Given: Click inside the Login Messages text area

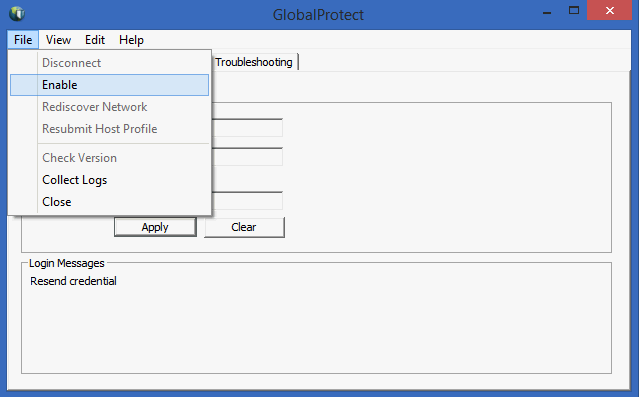Looking at the screenshot, I should 316,322.
